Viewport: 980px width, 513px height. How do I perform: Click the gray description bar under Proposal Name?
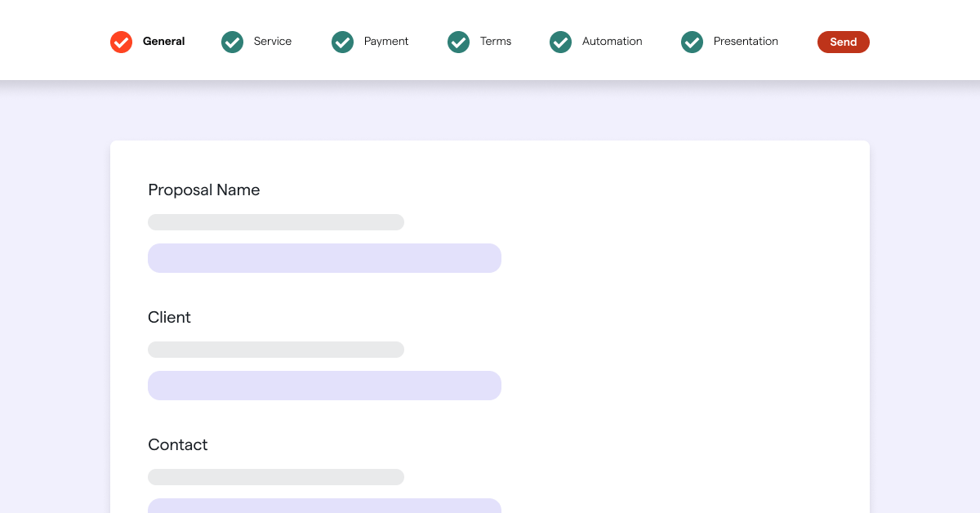(275, 222)
